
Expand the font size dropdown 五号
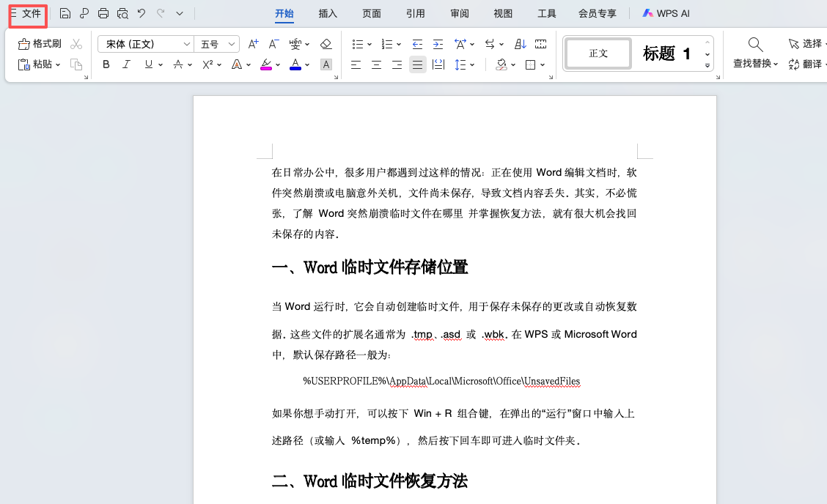pyautogui.click(x=218, y=44)
